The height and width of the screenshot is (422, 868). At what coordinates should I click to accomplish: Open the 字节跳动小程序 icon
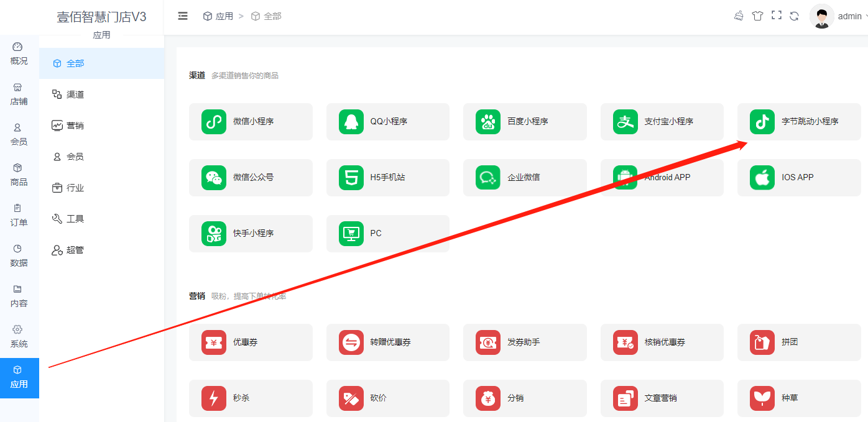coord(762,122)
